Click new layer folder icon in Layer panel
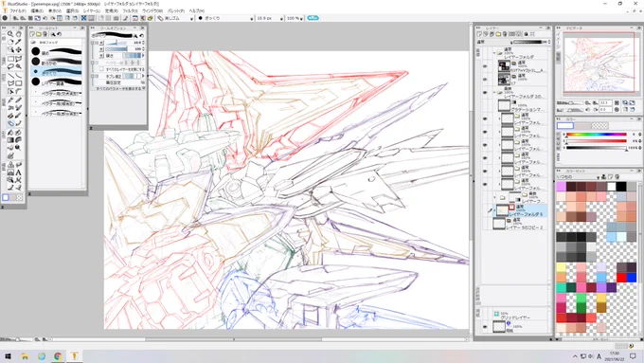This screenshot has width=644, height=363. [x=498, y=34]
